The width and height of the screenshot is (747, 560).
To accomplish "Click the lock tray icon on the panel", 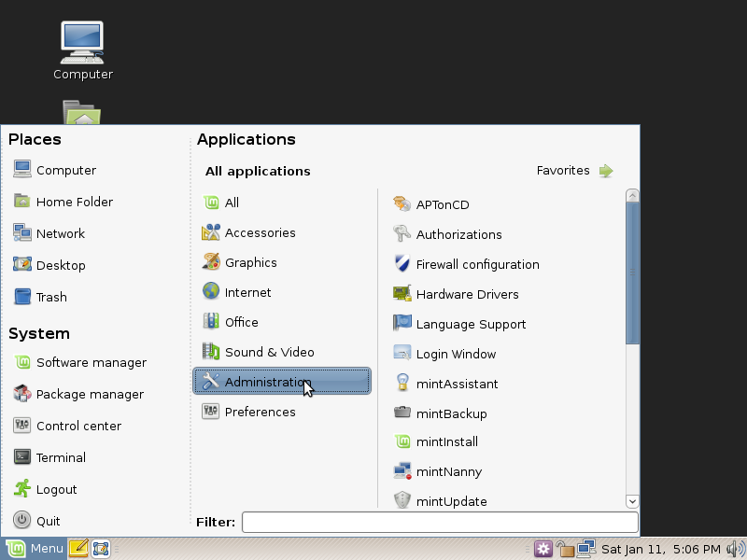I will pyautogui.click(x=565, y=549).
